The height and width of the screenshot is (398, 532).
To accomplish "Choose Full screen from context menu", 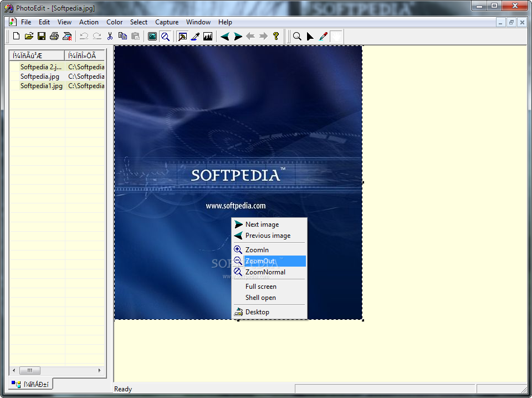I will (269, 287).
